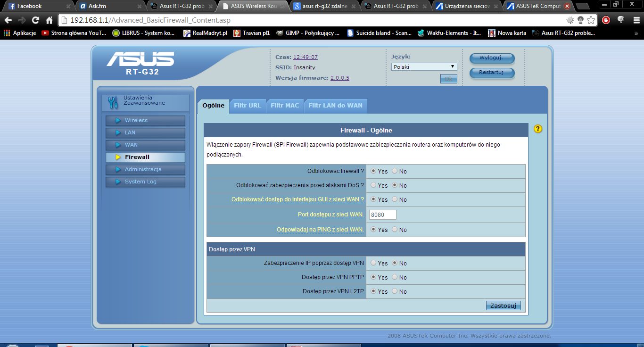
Task: Open the LIBRUS bookmark
Action: (143, 33)
